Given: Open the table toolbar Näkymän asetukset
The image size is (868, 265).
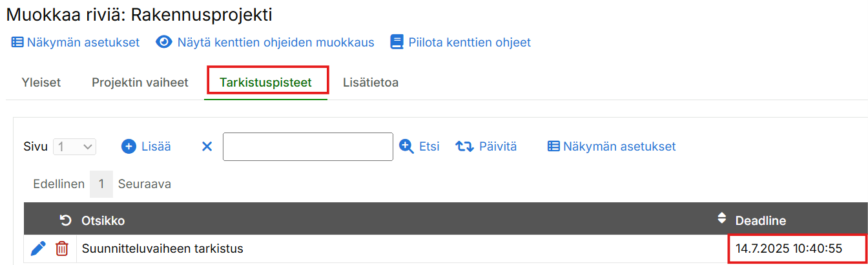Looking at the screenshot, I should pos(612,147).
